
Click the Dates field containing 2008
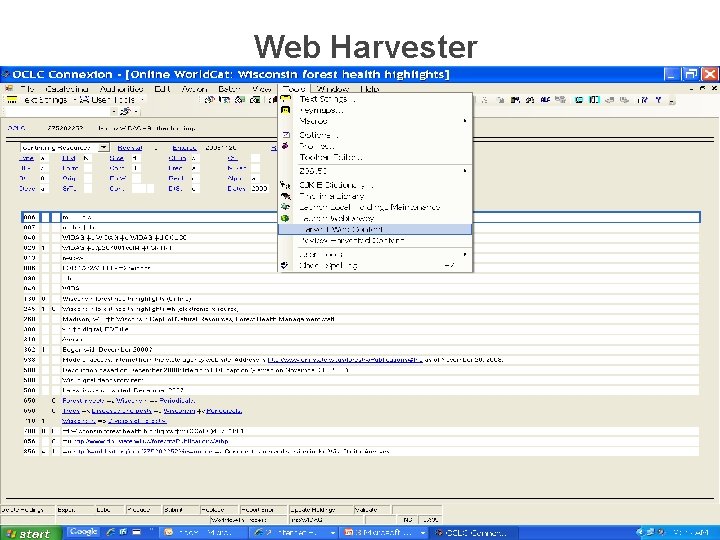pyautogui.click(x=259, y=188)
